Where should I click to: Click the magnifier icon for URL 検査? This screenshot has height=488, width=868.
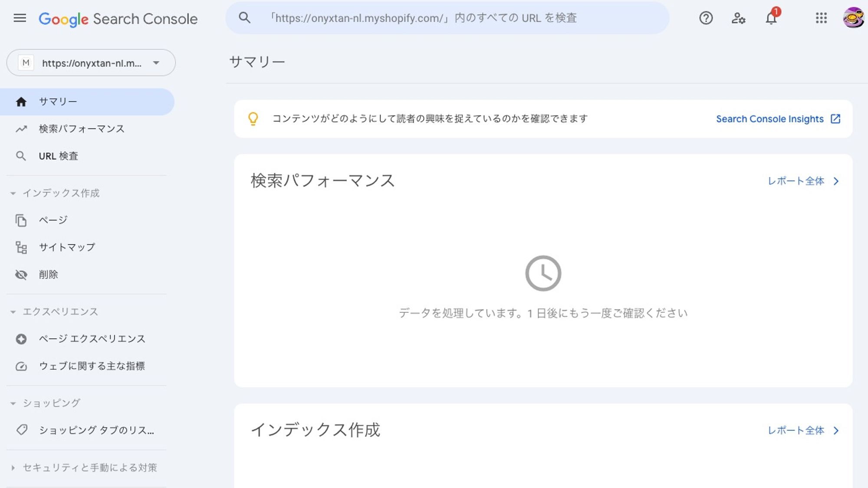(x=21, y=156)
